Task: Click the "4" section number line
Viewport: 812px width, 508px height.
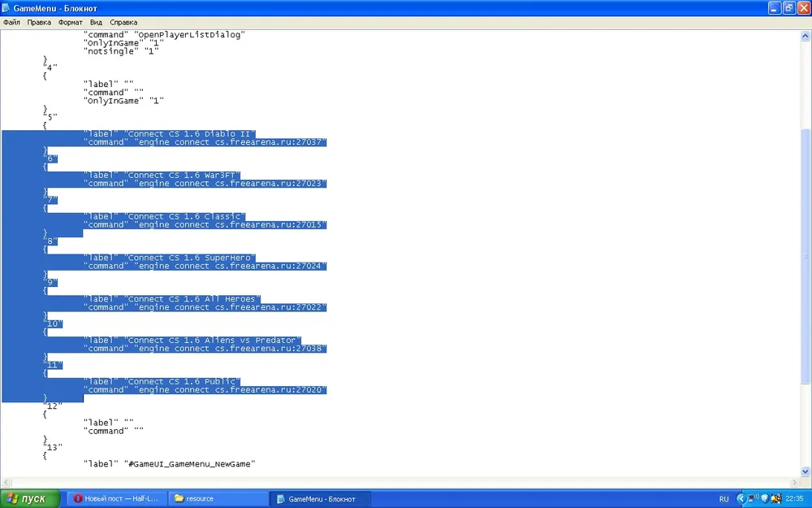Action: pos(50,67)
